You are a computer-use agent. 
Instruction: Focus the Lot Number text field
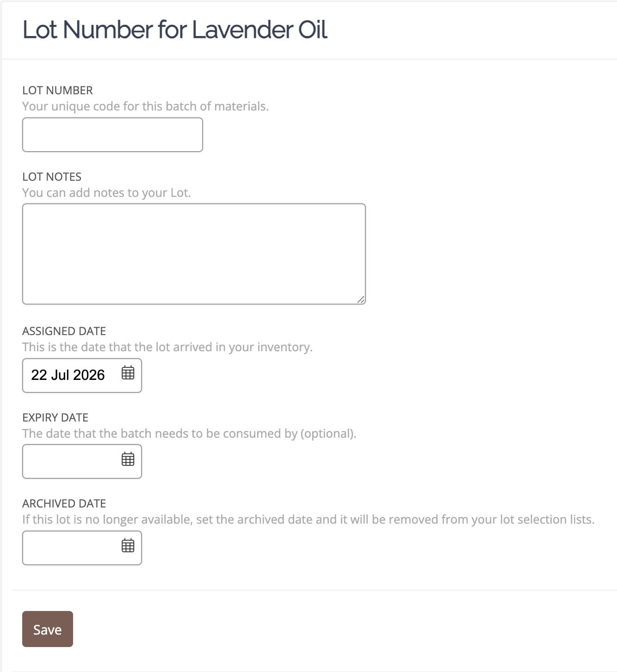(112, 134)
